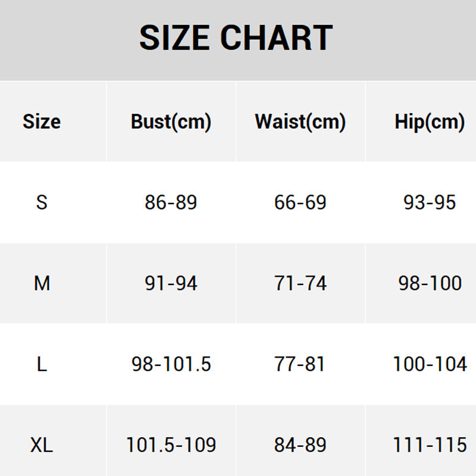Viewport: 476px width, 476px height.
Task: Click the 98-100 hip measurement
Action: pyautogui.click(x=430, y=283)
